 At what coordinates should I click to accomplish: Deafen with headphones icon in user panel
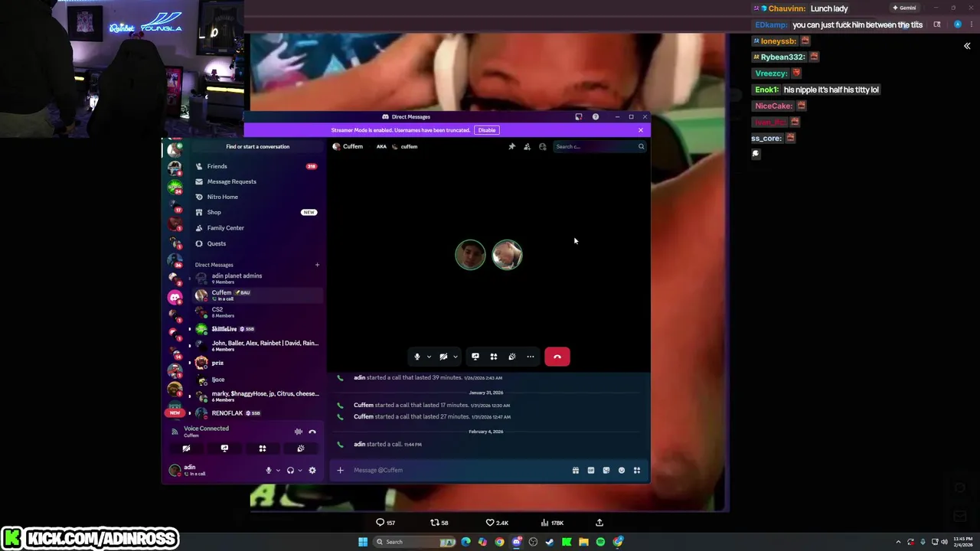click(290, 471)
